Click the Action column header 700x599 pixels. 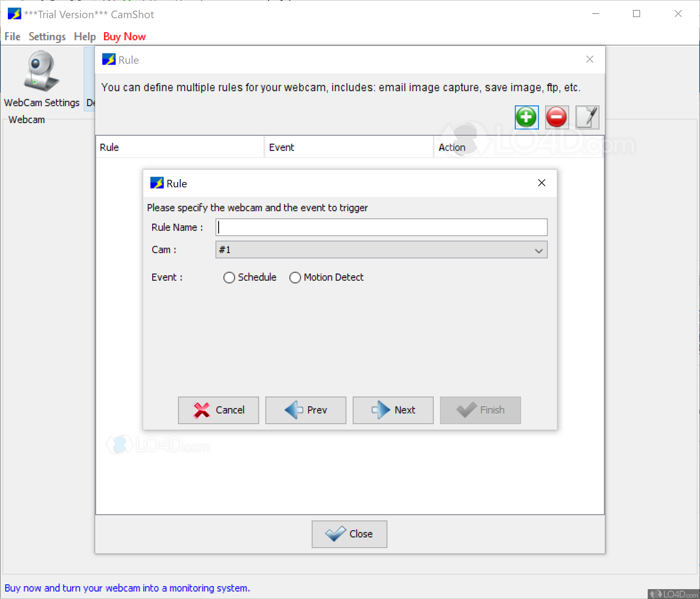point(518,147)
